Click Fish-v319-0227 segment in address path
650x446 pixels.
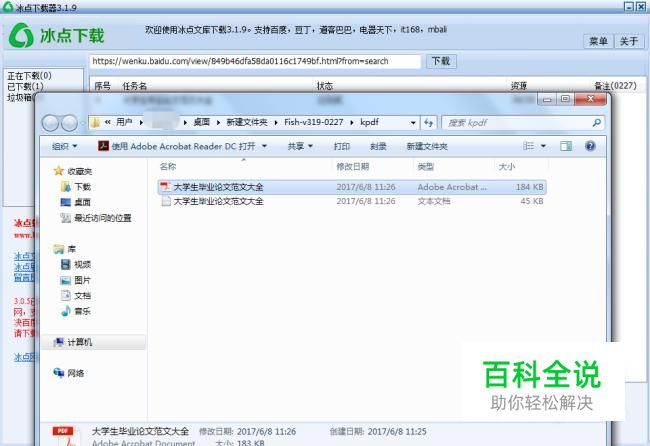pyautogui.click(x=314, y=122)
